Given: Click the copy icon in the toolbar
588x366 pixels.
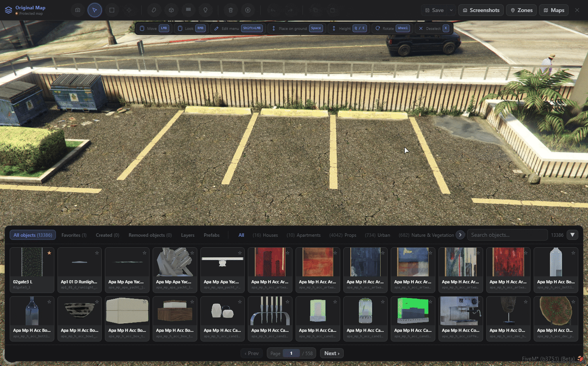Looking at the screenshot, I should pyautogui.click(x=315, y=10).
